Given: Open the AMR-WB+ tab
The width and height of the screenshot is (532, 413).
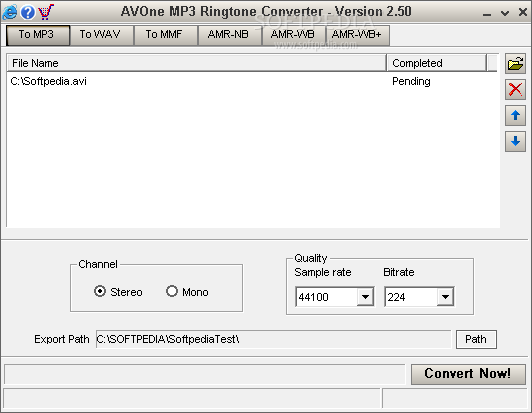Looking at the screenshot, I should pyautogui.click(x=358, y=35).
